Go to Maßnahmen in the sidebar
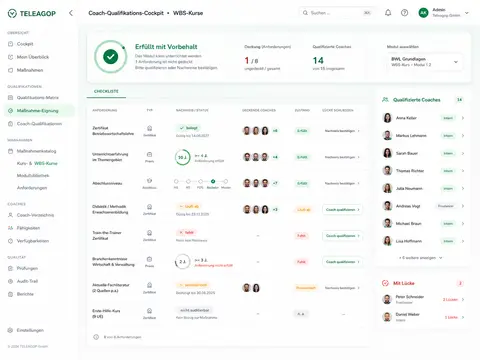The image size is (480, 360). pos(26,70)
